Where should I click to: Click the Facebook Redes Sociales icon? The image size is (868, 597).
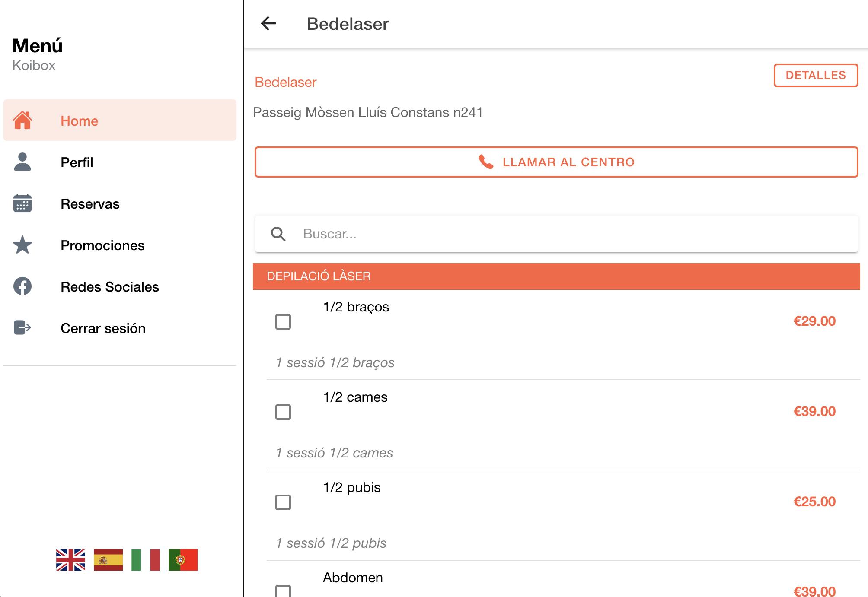point(22,286)
